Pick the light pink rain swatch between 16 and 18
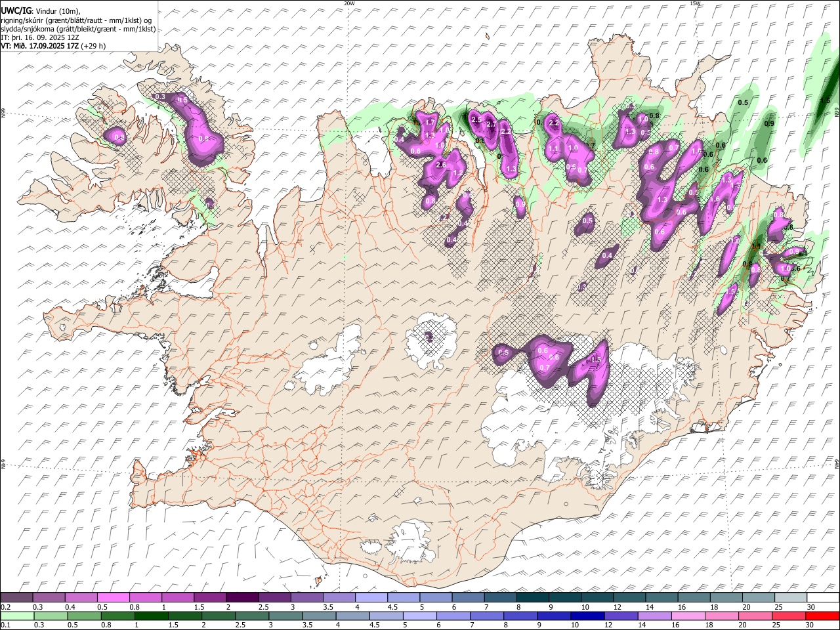 [688, 616]
